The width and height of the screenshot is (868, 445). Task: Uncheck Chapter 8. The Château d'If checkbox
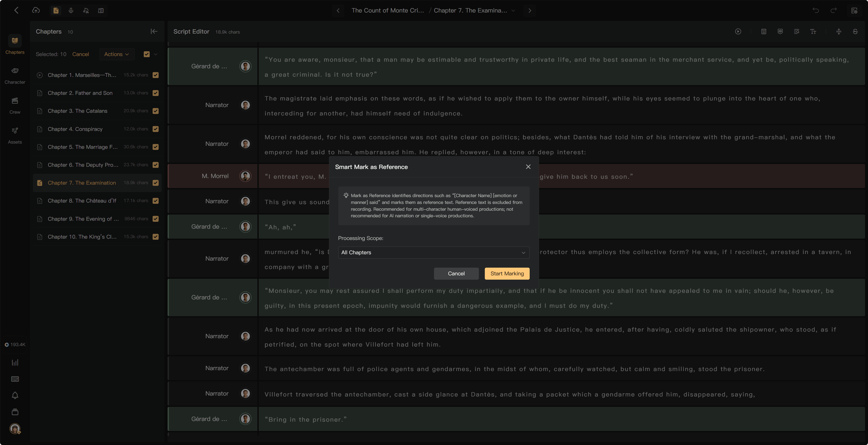click(156, 200)
